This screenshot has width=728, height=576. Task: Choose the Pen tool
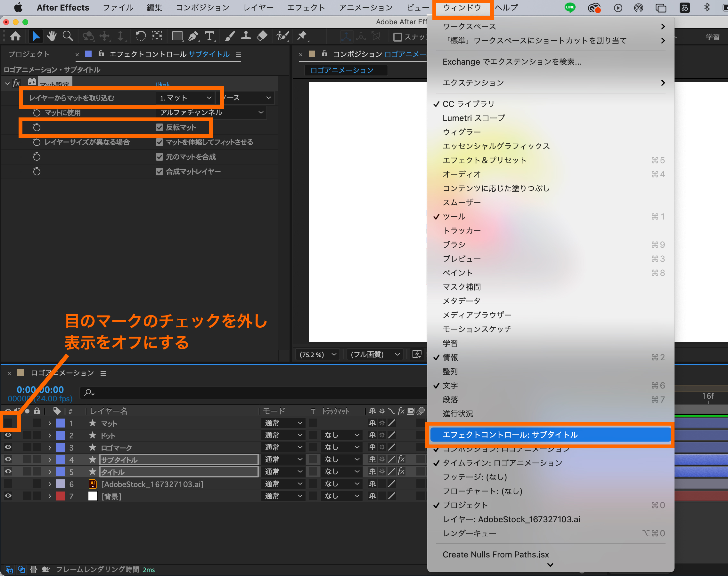coord(193,36)
